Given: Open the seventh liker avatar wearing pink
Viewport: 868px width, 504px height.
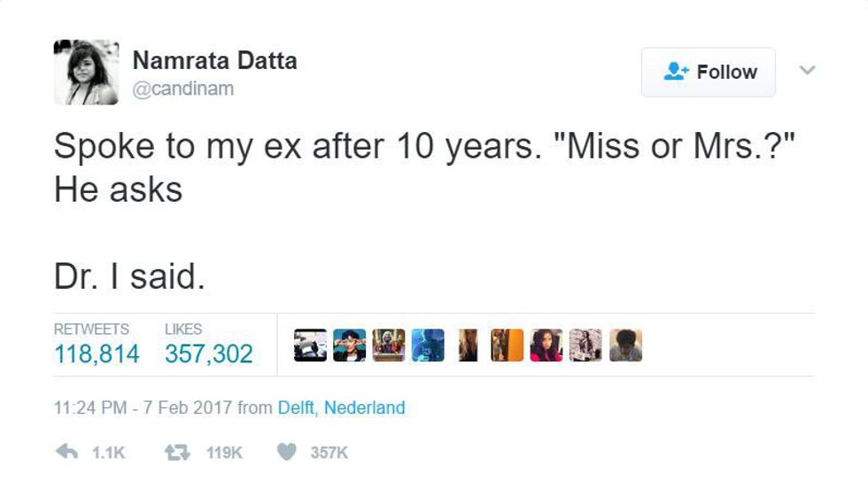Looking at the screenshot, I should tap(546, 345).
